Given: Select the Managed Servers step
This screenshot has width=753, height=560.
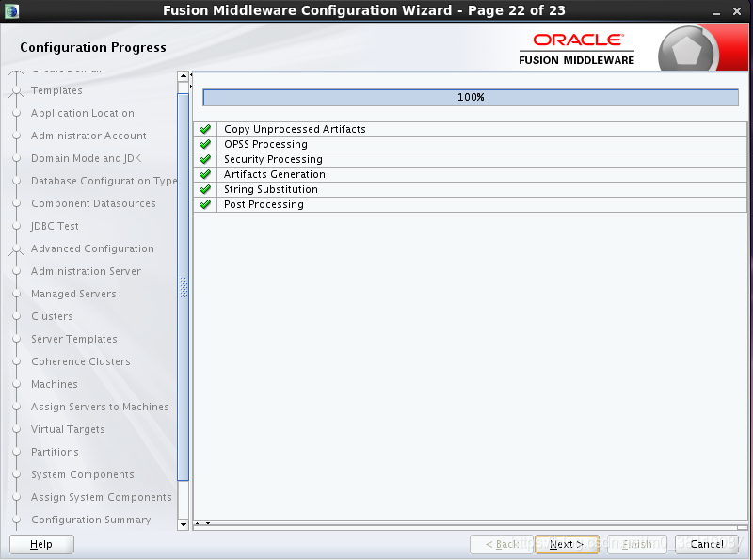Looking at the screenshot, I should pos(74,294).
